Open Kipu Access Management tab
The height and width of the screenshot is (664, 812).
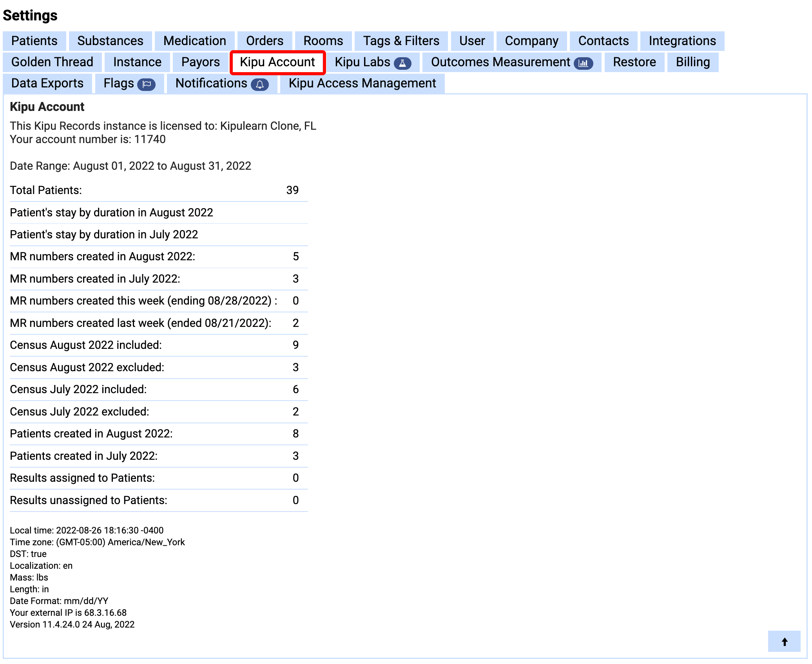[362, 83]
